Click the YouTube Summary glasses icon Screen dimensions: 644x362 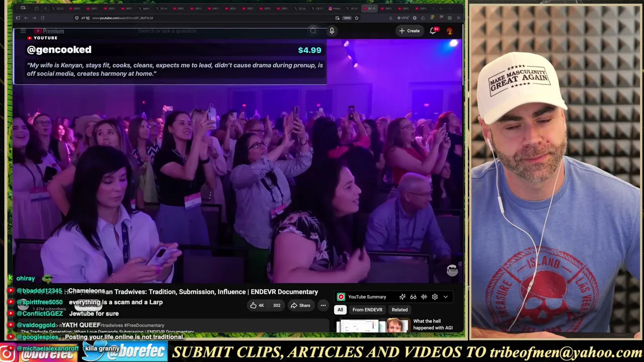tap(413, 297)
